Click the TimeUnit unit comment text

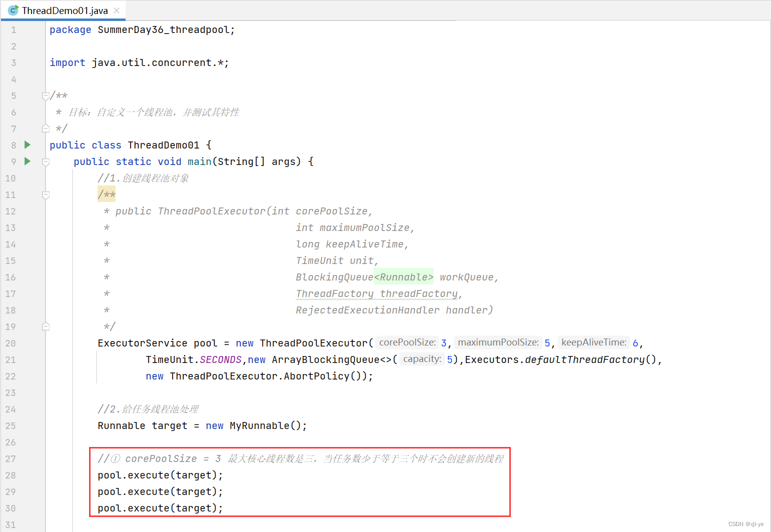click(x=337, y=261)
